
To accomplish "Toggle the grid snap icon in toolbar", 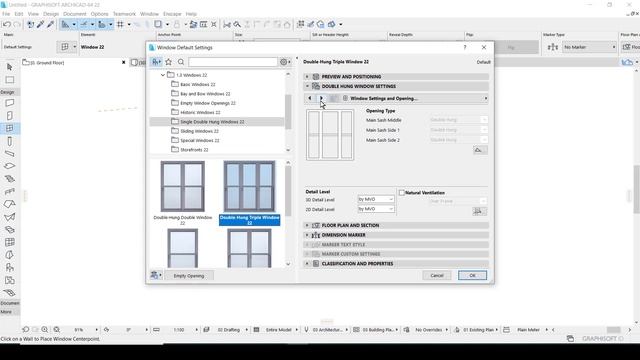I will 120,24.
